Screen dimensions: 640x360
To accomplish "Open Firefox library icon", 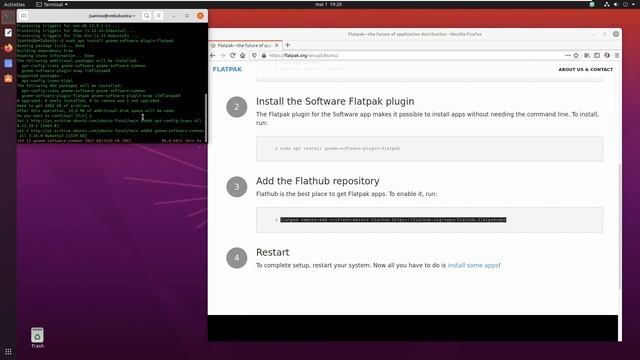I will tap(587, 56).
